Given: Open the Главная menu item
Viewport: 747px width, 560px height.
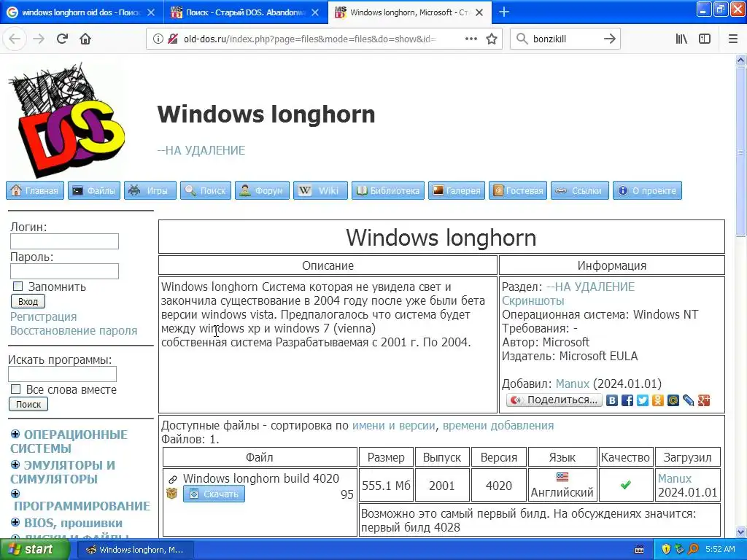Looking at the screenshot, I should pos(35,190).
